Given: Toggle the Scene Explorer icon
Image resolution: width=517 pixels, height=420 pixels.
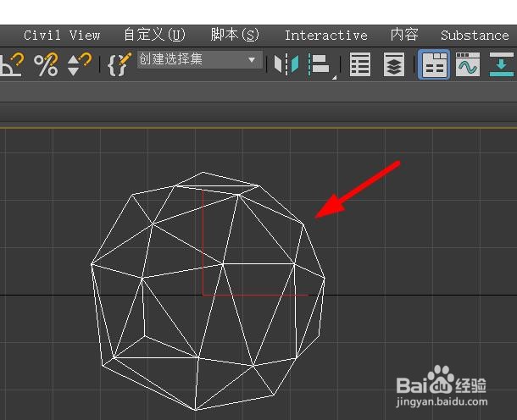Looking at the screenshot, I should pos(359,64).
